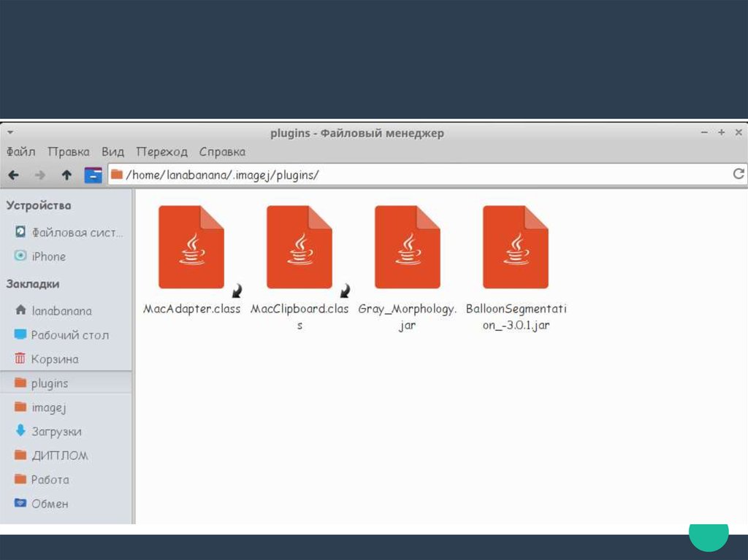The width and height of the screenshot is (748, 560).
Task: Click the Forward navigation arrow
Action: pyautogui.click(x=40, y=175)
